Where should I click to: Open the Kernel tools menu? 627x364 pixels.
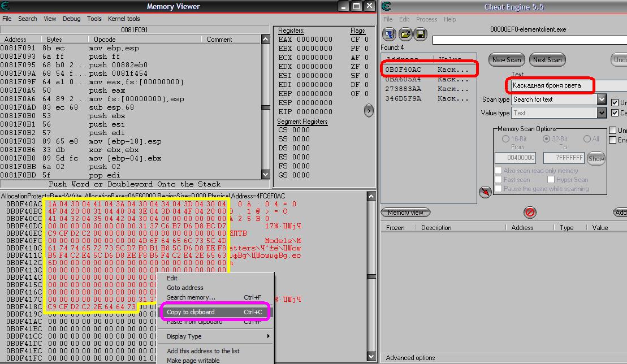click(124, 19)
